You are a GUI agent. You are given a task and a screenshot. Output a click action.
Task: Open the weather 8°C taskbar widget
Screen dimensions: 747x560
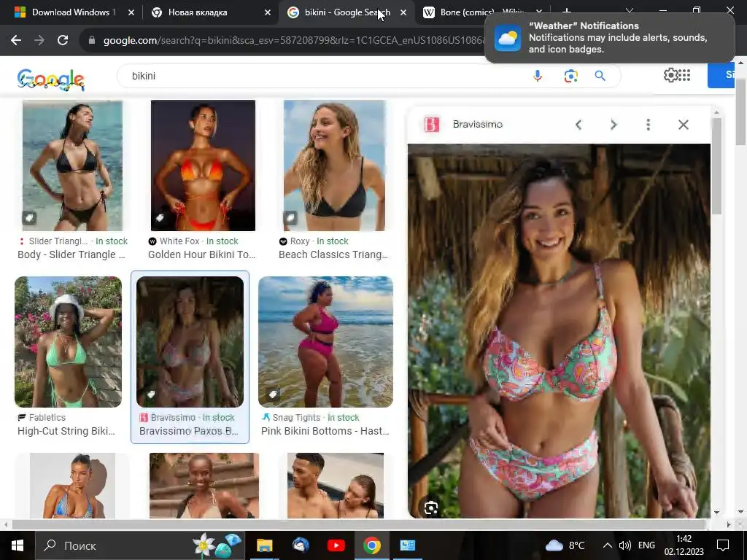tap(565, 545)
